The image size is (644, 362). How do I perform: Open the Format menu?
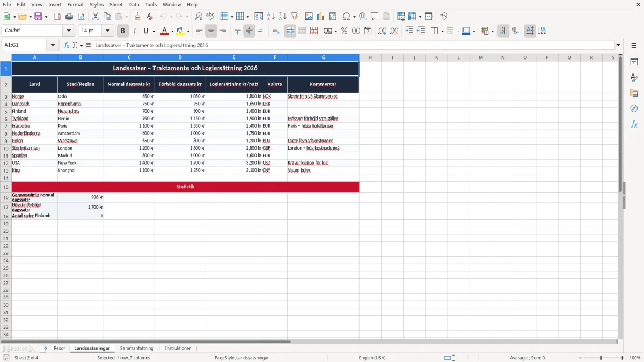(x=76, y=4)
